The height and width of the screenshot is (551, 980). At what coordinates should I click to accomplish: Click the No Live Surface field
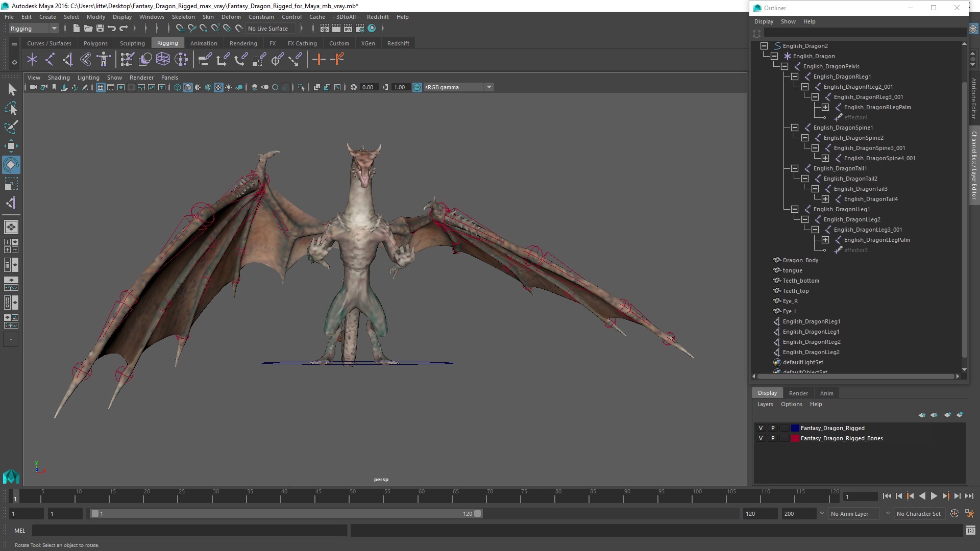(x=270, y=29)
